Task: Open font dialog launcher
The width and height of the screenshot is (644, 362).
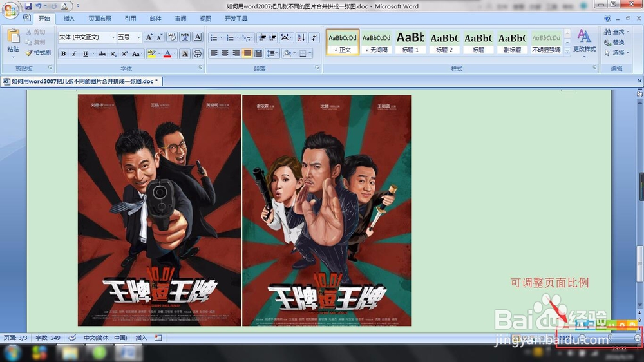Action: click(x=201, y=68)
